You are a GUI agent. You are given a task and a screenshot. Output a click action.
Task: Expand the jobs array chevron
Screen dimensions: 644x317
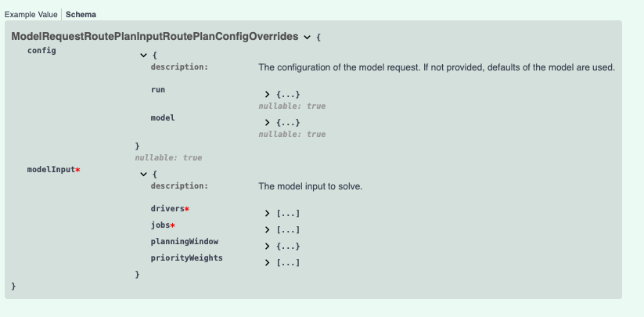click(x=268, y=230)
